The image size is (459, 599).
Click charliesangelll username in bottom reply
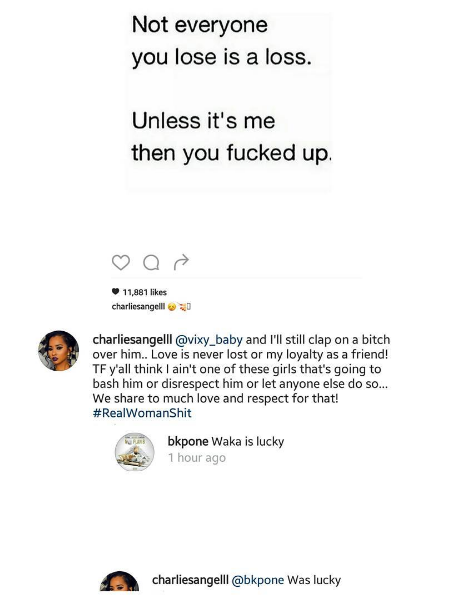(191, 580)
